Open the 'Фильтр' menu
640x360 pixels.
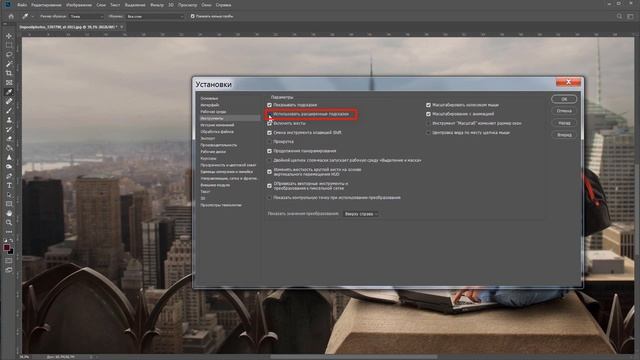[x=157, y=5]
